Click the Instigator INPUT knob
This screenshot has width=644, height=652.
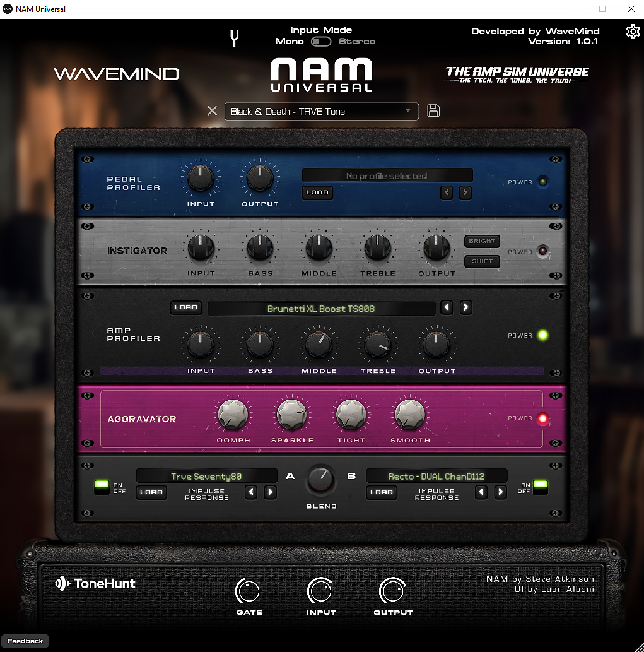[201, 248]
